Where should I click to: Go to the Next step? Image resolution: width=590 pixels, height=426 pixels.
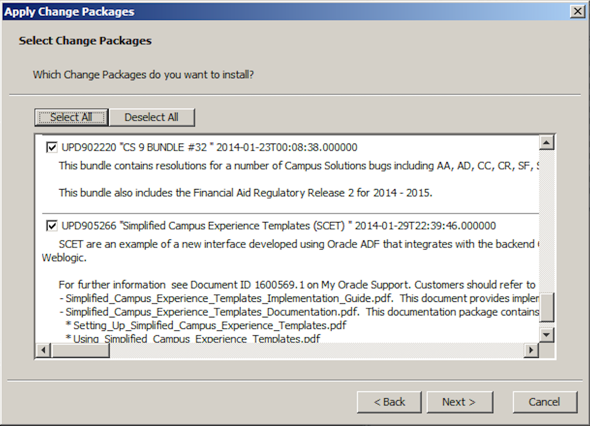tap(460, 402)
